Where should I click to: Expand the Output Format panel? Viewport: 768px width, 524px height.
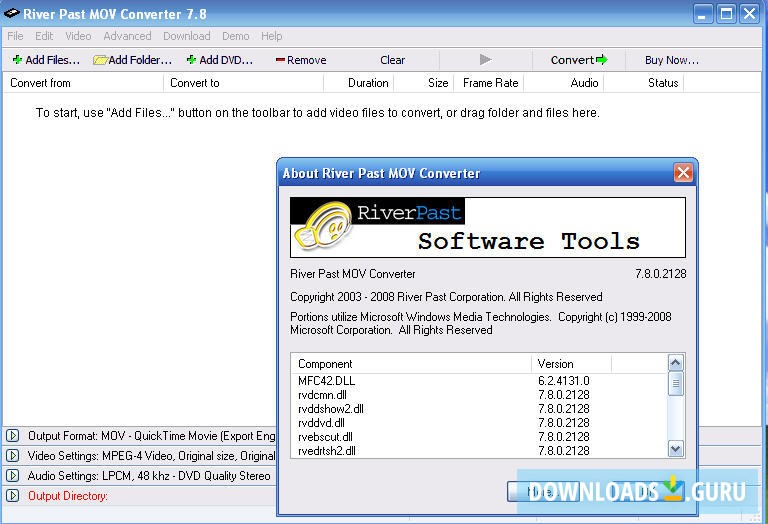pos(13,435)
